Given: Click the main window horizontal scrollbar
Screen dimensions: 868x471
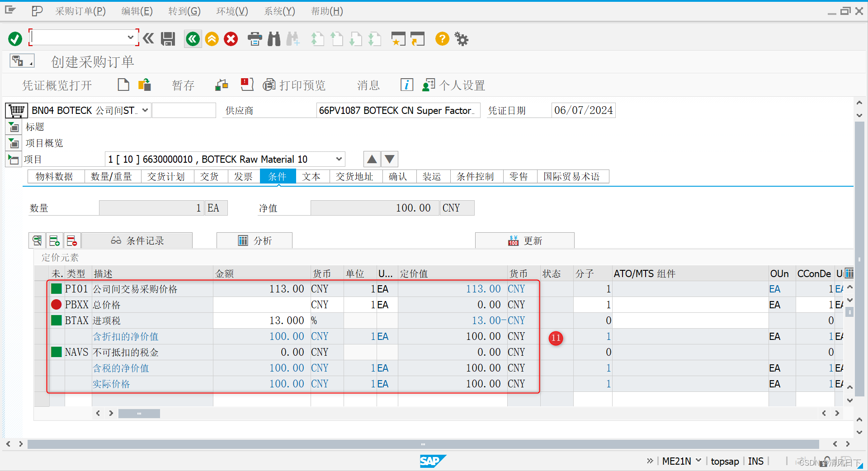Looking at the screenshot, I should tap(423, 444).
